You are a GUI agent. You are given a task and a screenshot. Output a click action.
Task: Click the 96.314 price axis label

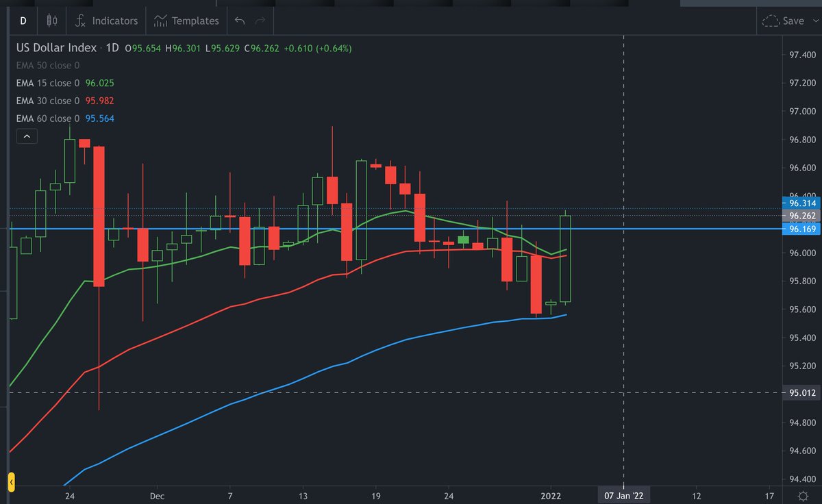(801, 203)
